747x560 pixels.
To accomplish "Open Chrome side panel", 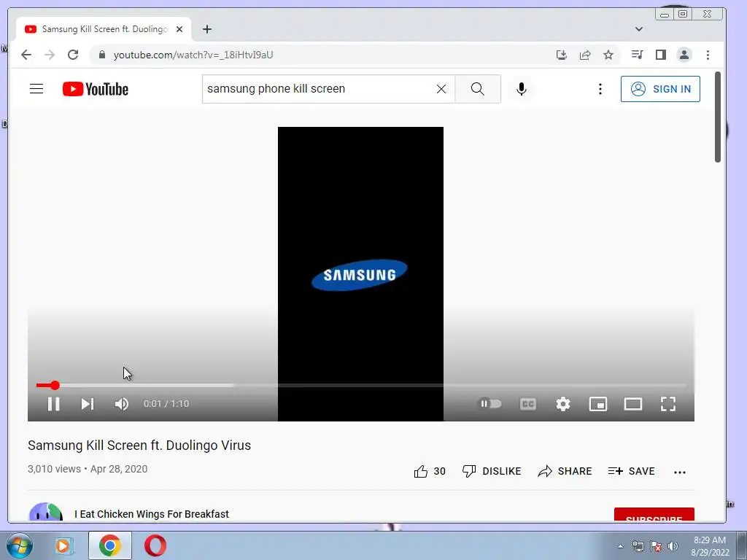I will pos(660,55).
